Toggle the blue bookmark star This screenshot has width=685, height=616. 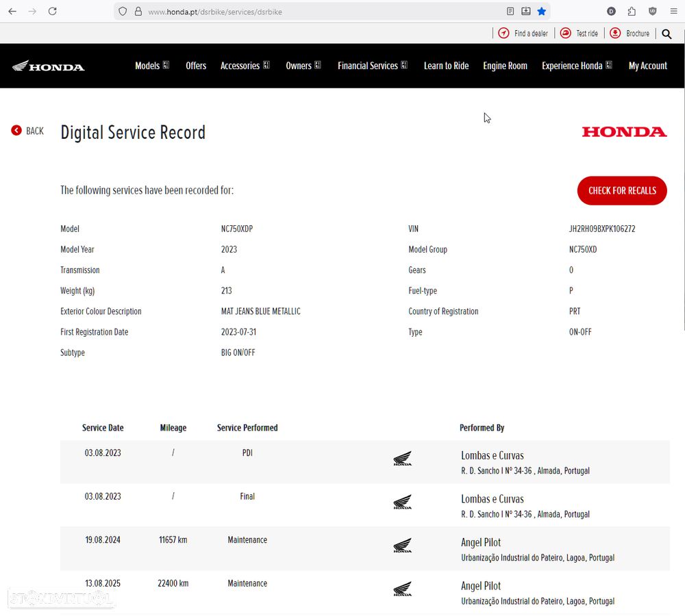point(542,12)
